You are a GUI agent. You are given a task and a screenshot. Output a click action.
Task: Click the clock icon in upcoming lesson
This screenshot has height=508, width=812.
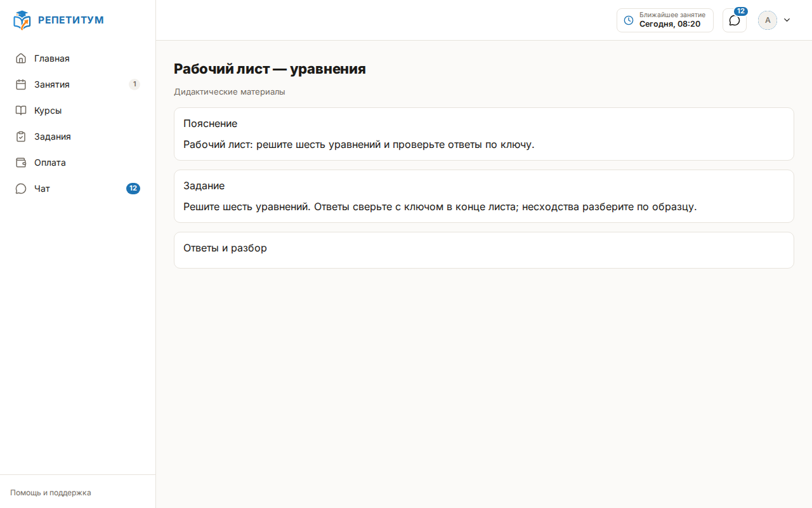click(629, 20)
